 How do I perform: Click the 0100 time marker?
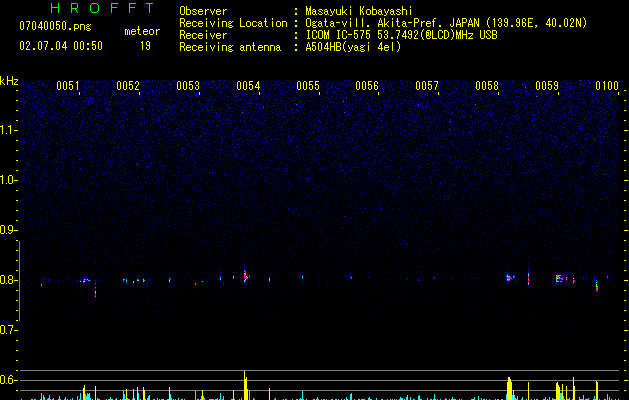pyautogui.click(x=607, y=86)
